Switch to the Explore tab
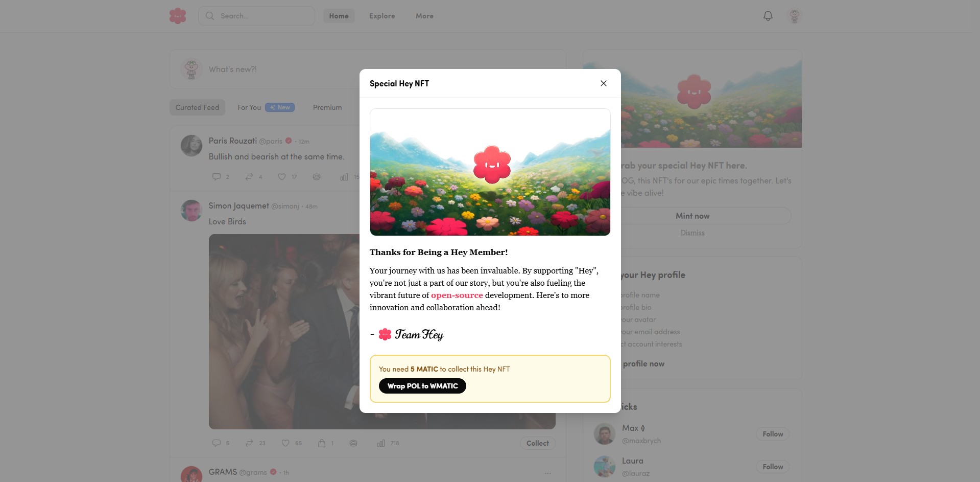 click(x=382, y=16)
